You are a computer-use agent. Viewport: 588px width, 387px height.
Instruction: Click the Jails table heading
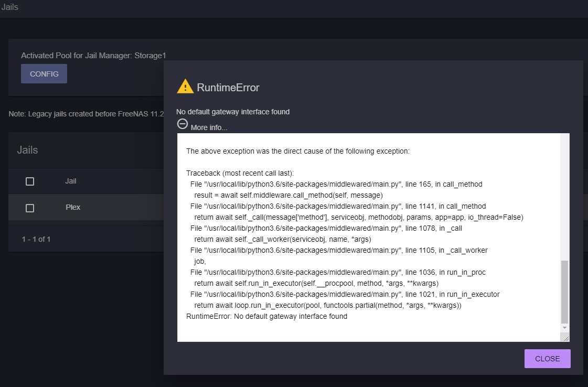[x=27, y=150]
